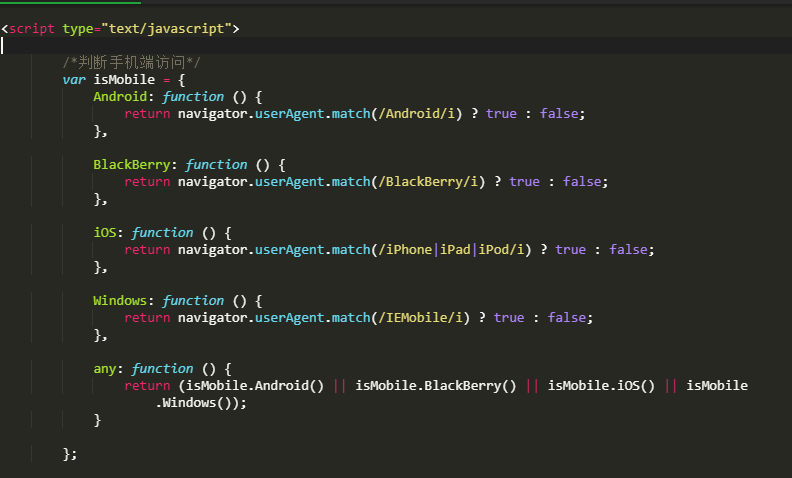This screenshot has height=478, width=792.
Task: Click the closing '};' of isMobile object
Action: 70,454
